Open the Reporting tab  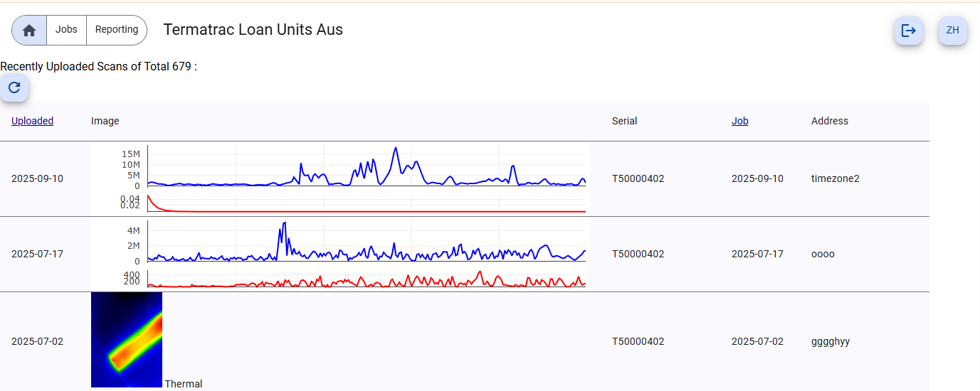coord(117,30)
